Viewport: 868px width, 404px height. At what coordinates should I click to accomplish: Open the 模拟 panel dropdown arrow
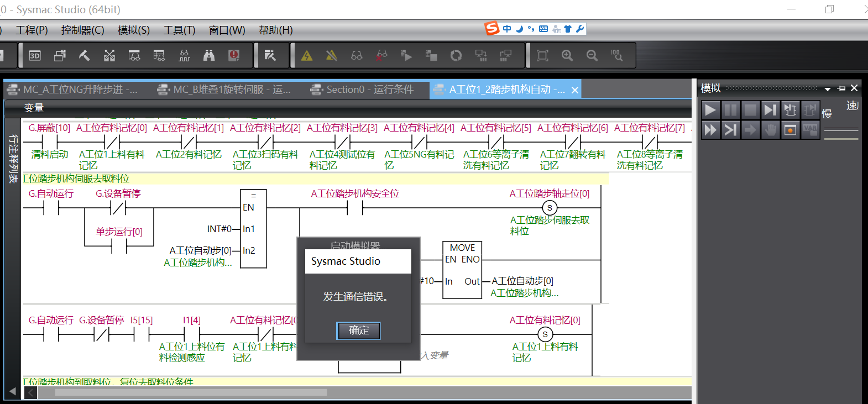coord(828,88)
